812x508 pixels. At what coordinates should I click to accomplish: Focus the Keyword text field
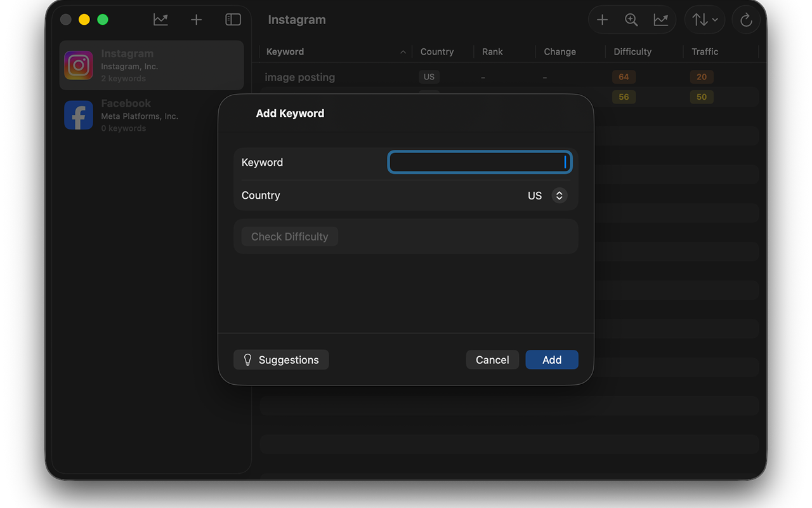[x=480, y=162]
